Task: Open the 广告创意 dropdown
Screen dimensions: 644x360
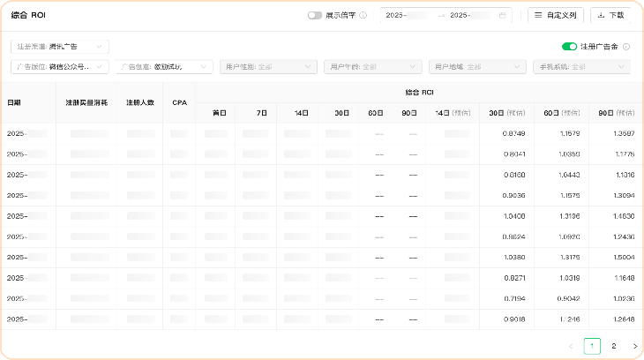Action: 164,66
